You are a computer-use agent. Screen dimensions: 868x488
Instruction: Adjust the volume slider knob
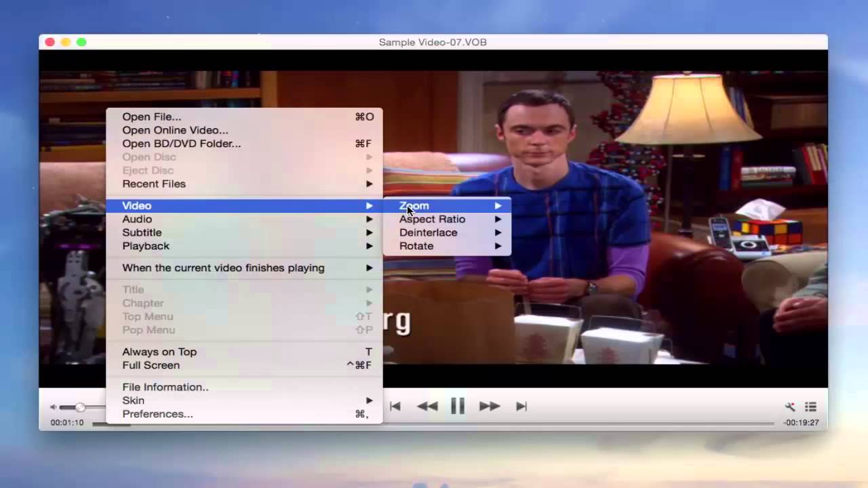coord(80,407)
